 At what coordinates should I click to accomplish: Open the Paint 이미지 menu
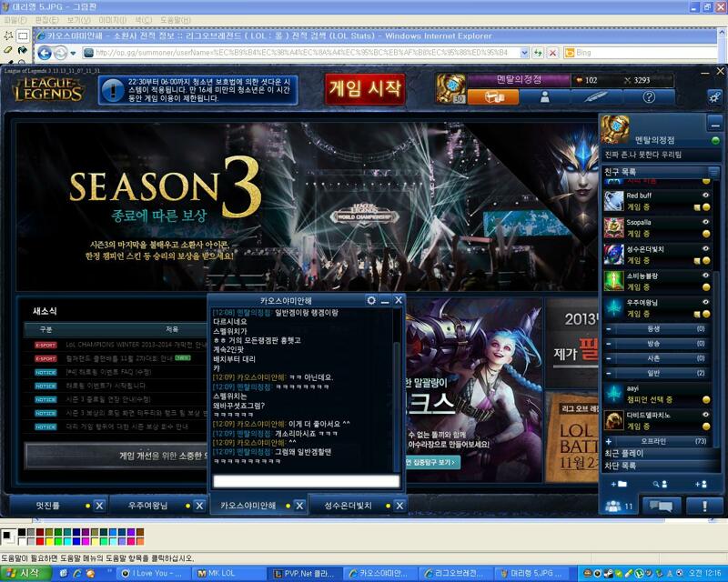(x=112, y=20)
